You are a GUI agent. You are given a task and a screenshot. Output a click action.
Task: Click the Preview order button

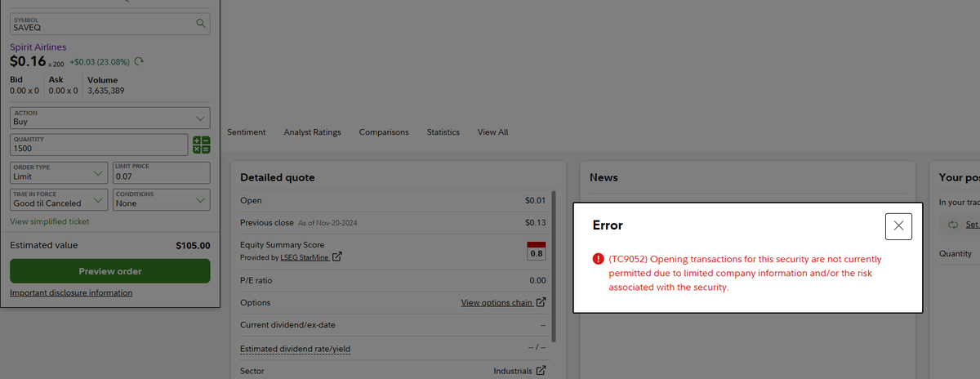point(109,271)
